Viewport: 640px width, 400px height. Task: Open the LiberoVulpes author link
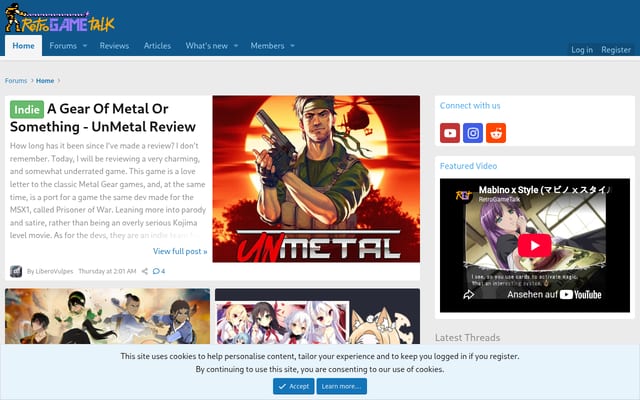click(x=54, y=271)
